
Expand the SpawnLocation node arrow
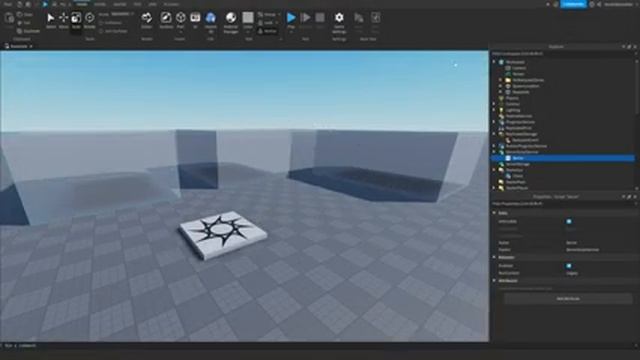500,86
